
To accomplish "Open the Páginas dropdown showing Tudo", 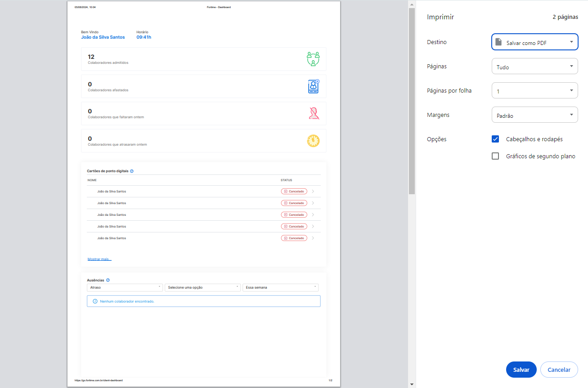I will click(x=535, y=67).
